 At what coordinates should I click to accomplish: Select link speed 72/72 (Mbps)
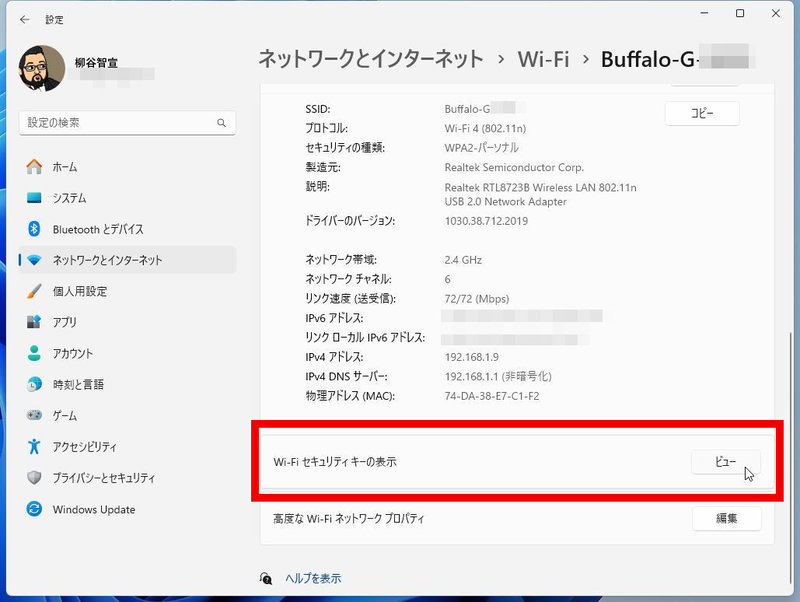pyautogui.click(x=477, y=299)
